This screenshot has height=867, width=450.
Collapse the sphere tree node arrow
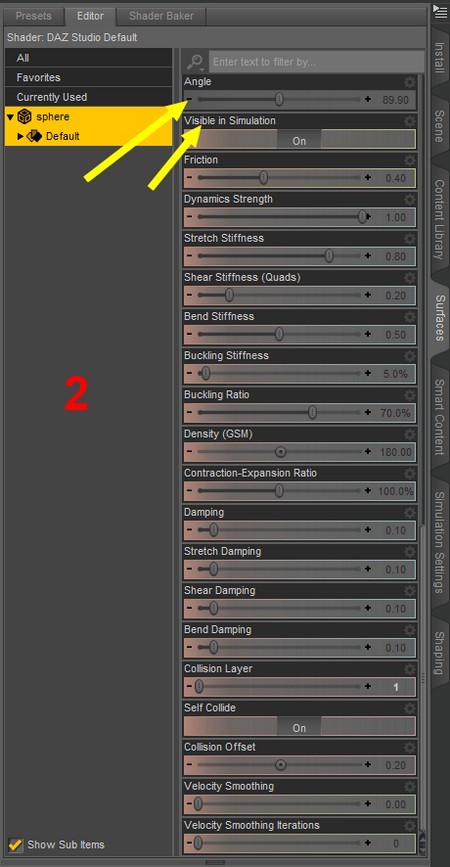(x=10, y=117)
